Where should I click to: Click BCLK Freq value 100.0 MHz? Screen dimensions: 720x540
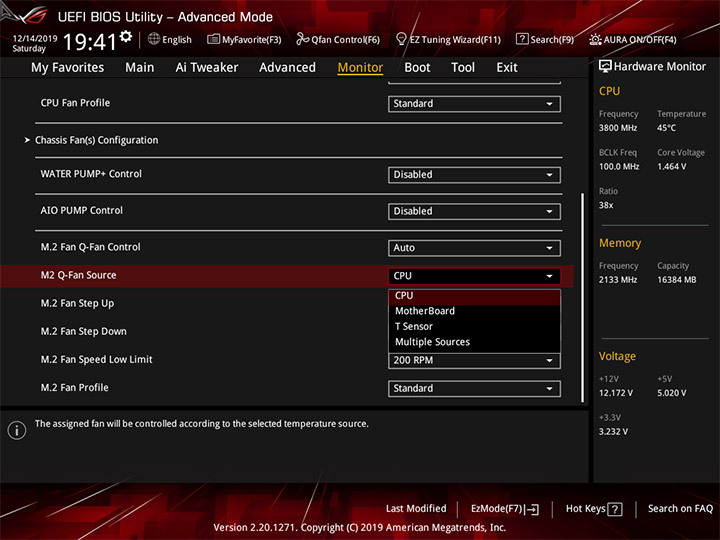coord(619,167)
